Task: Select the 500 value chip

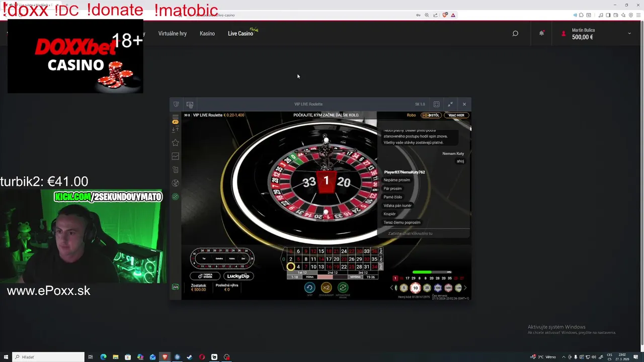Action: tap(448, 288)
